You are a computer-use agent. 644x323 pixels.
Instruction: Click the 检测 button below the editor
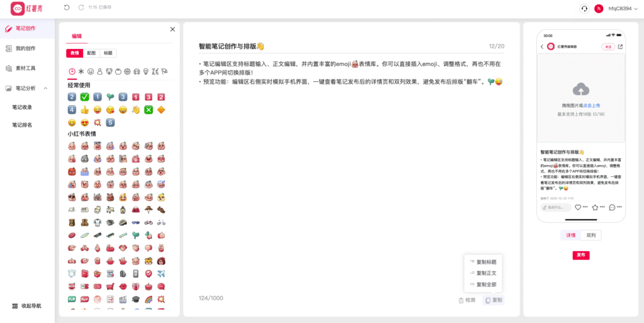click(467, 300)
